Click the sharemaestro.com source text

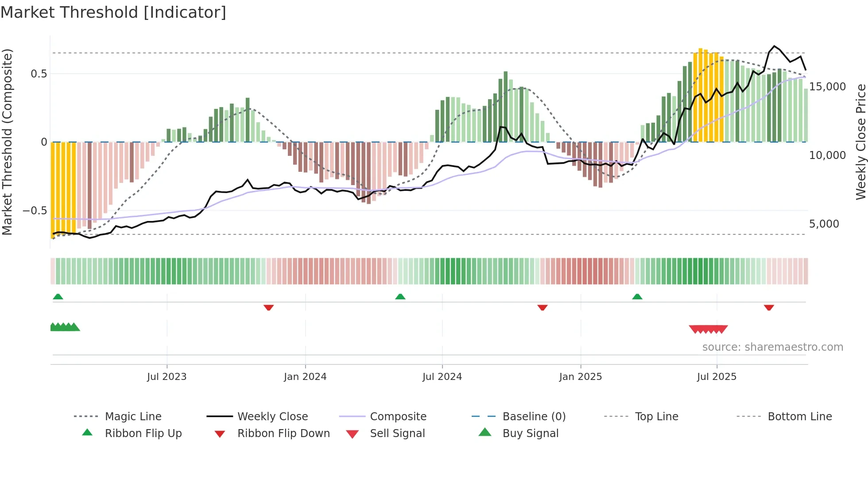pos(773,347)
